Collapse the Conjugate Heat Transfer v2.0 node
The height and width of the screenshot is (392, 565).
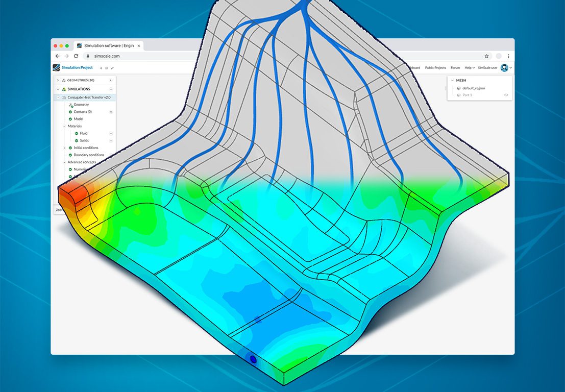point(58,97)
